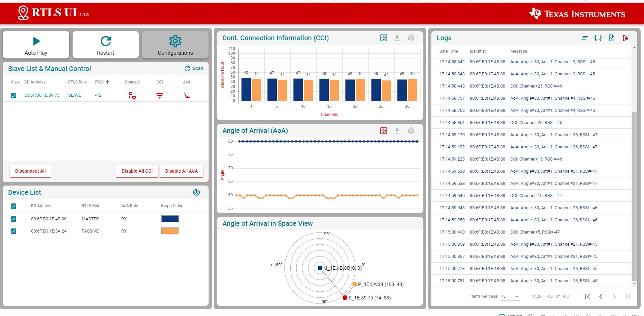Screen dimensions: 644x316
Task: Go to the first page of logs
Action: 587,296
